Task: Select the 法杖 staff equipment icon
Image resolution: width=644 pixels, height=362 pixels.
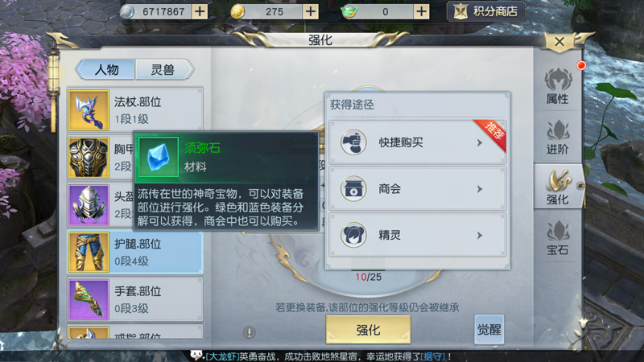Action: click(89, 110)
